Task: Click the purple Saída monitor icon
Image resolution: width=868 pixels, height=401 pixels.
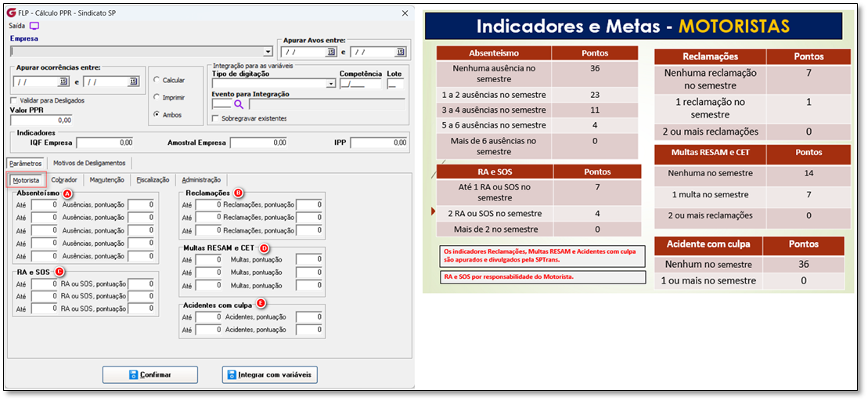Action: point(34,26)
